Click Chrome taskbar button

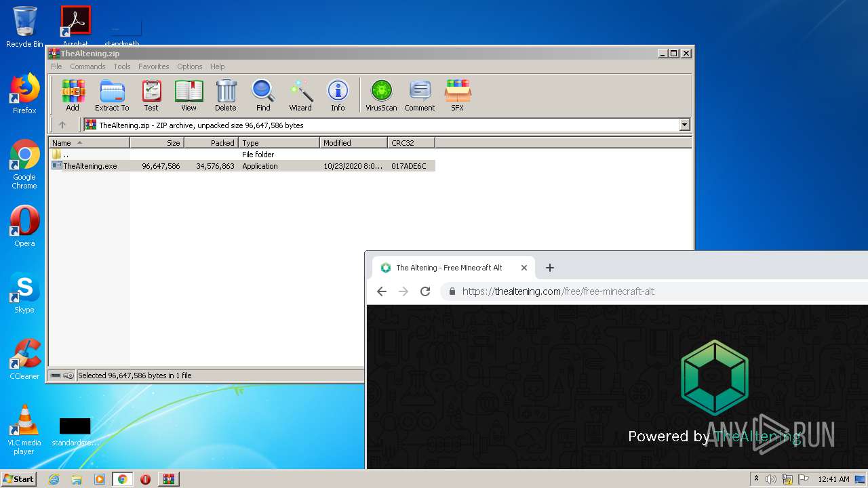122,479
